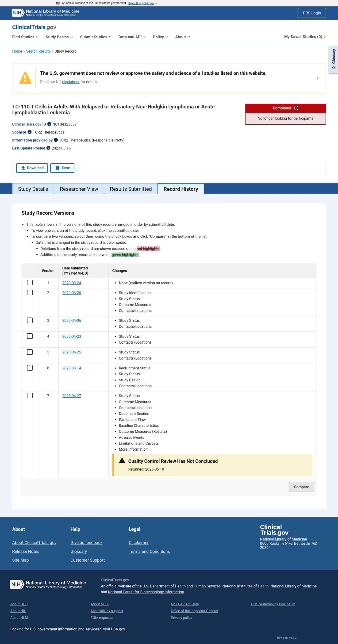View the 2020-04-06 version
This screenshot has width=338, height=644.
coord(72,321)
